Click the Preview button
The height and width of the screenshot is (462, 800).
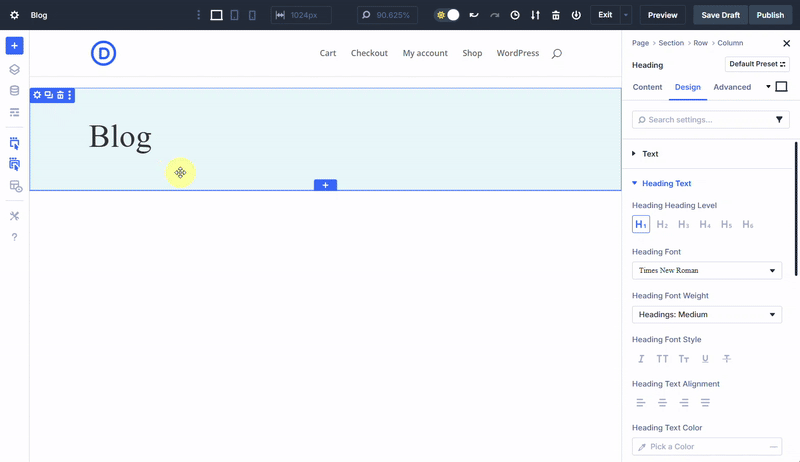(x=663, y=15)
